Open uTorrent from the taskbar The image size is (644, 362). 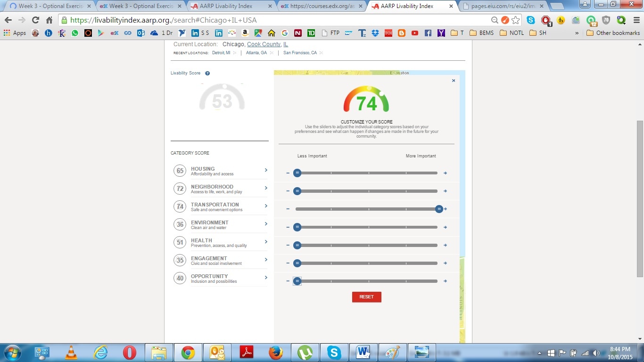[305, 353]
